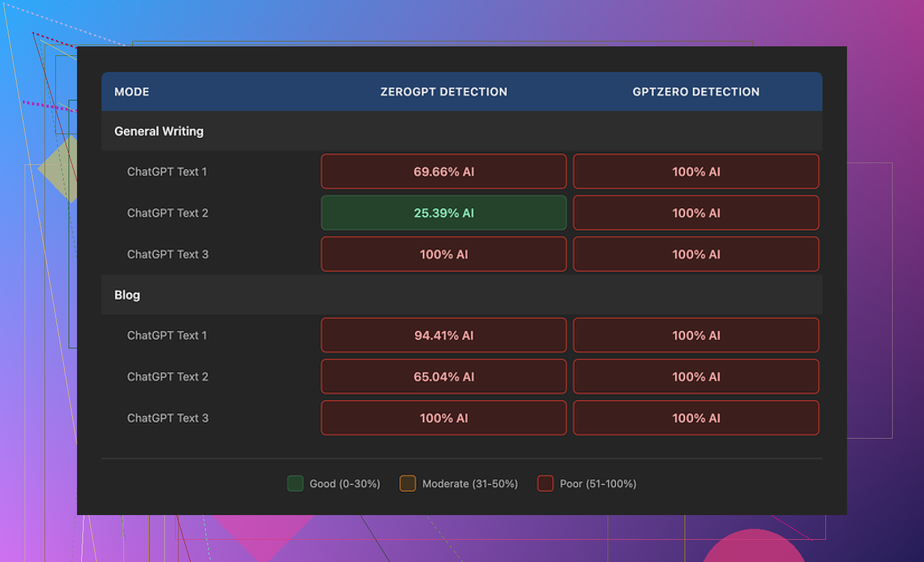This screenshot has width=924, height=562.
Task: Select ChatGPT Text 2 under Blog
Action: [167, 377]
